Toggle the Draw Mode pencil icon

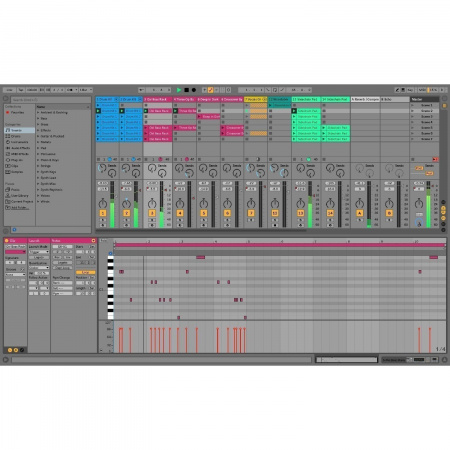click(x=397, y=90)
